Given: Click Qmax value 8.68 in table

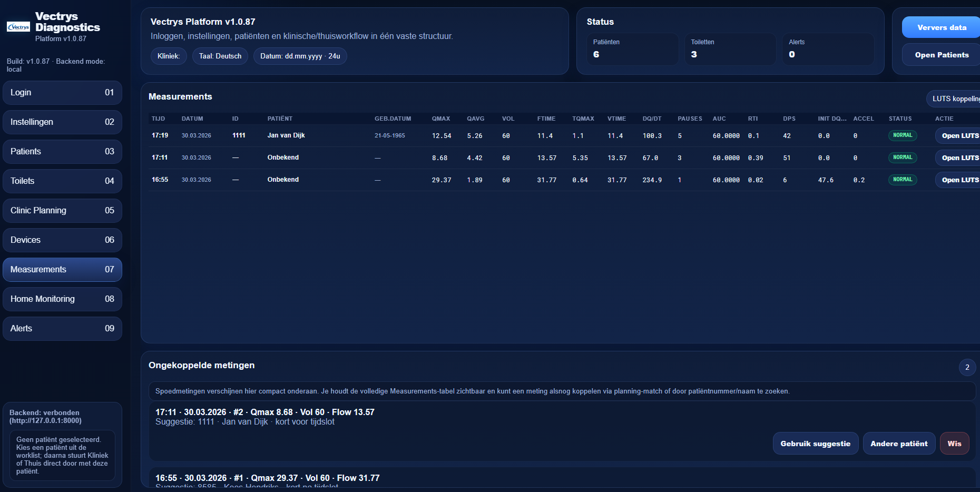Looking at the screenshot, I should coord(439,158).
